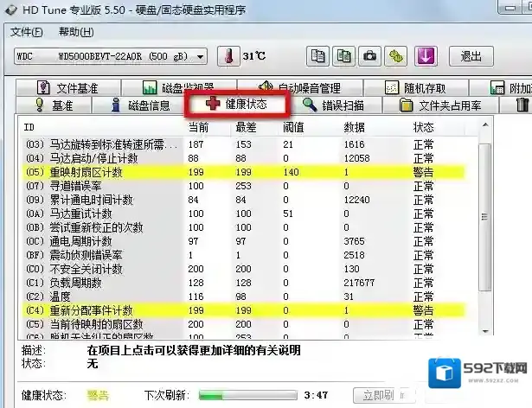This screenshot has height=408, width=532.
Task: Click data value 217677
Action: pos(359,283)
